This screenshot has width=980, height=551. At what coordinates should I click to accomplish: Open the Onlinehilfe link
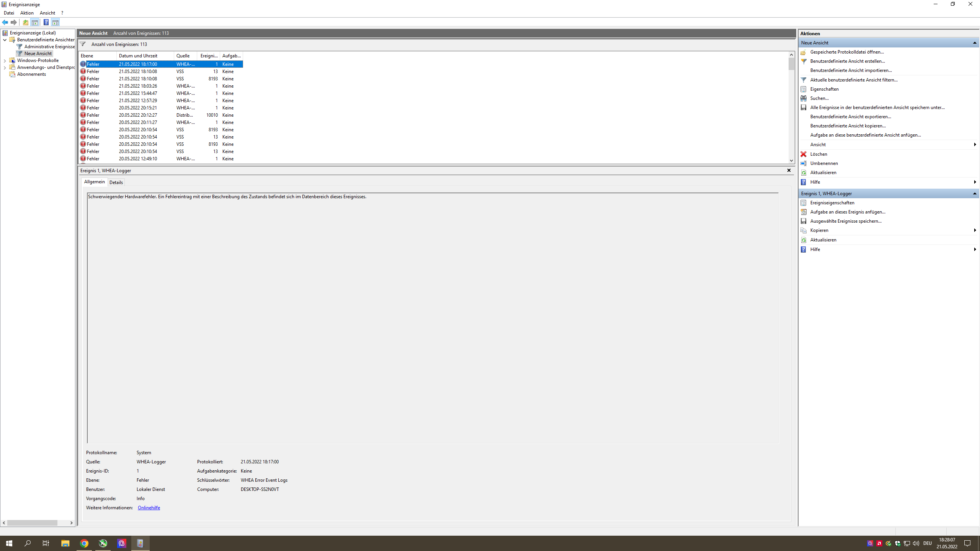coord(149,508)
